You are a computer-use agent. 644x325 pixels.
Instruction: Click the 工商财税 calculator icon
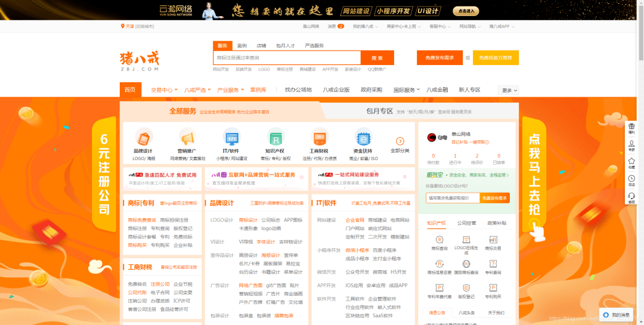coord(320,137)
